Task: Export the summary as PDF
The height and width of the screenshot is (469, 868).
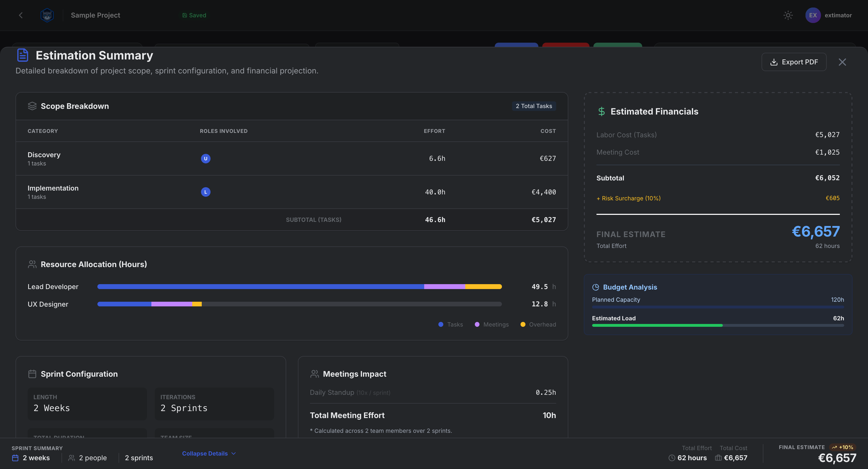Action: [794, 62]
